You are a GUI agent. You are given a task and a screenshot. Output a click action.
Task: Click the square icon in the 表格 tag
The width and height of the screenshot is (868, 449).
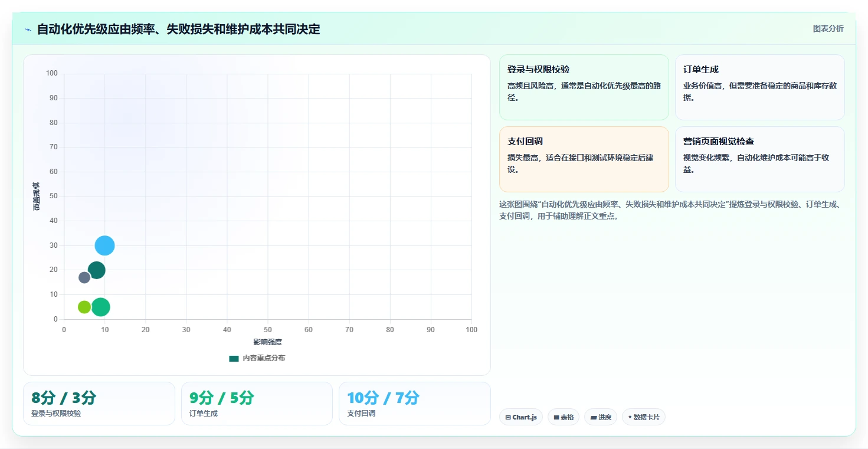coord(556,418)
